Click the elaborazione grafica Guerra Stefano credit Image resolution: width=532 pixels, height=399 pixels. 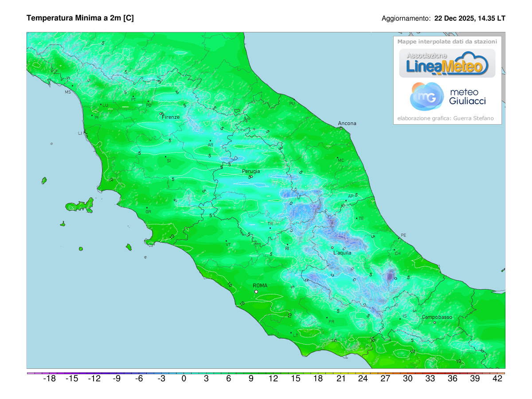(x=446, y=118)
